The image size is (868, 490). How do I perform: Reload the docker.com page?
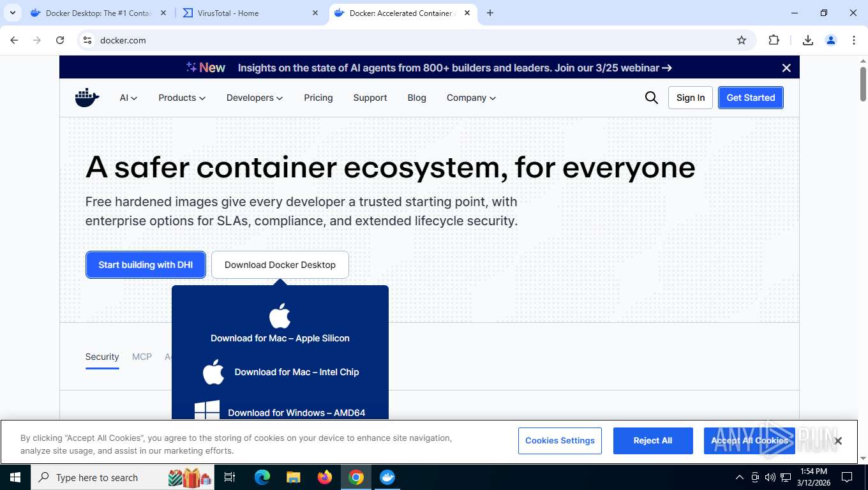[60, 40]
